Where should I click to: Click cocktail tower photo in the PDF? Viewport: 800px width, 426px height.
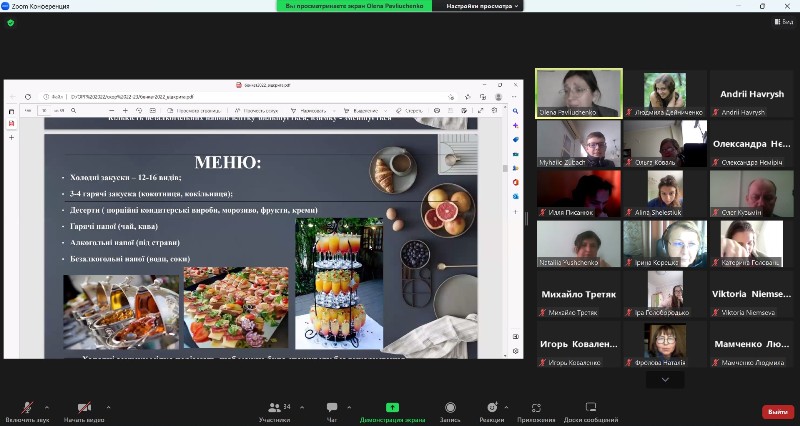pyautogui.click(x=339, y=284)
